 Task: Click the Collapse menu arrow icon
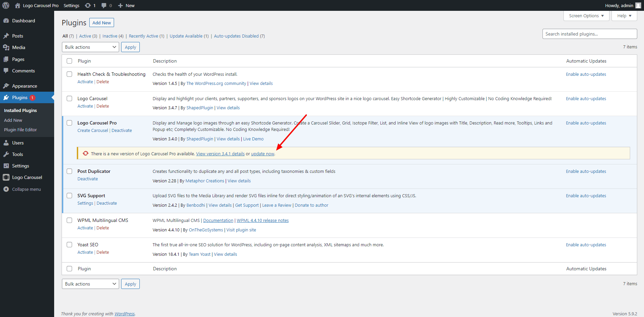pos(6,189)
